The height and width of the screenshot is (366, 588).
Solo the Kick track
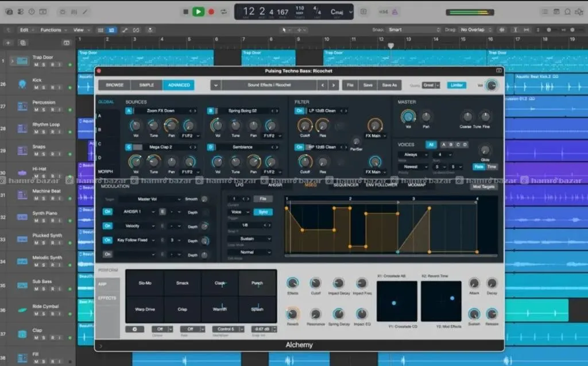click(x=44, y=87)
